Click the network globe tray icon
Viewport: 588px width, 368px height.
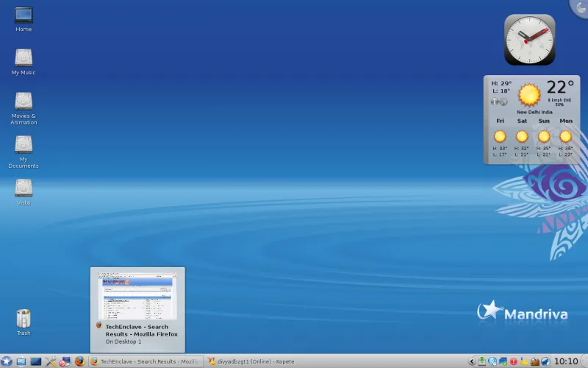tap(492, 361)
